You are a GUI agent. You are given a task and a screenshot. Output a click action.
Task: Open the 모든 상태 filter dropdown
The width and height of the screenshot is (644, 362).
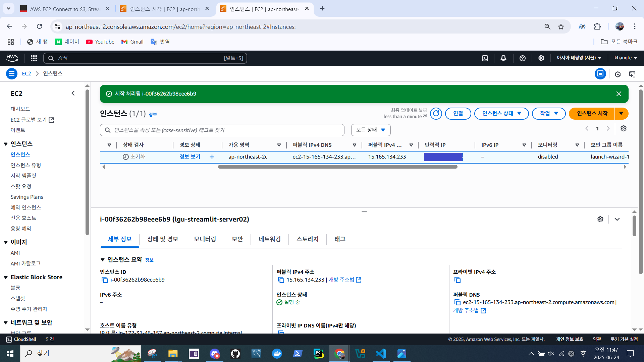(371, 130)
